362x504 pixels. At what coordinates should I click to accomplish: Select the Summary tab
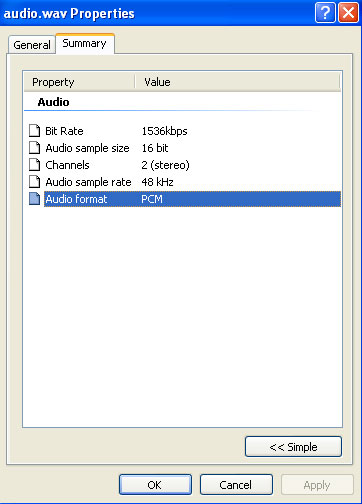point(85,43)
